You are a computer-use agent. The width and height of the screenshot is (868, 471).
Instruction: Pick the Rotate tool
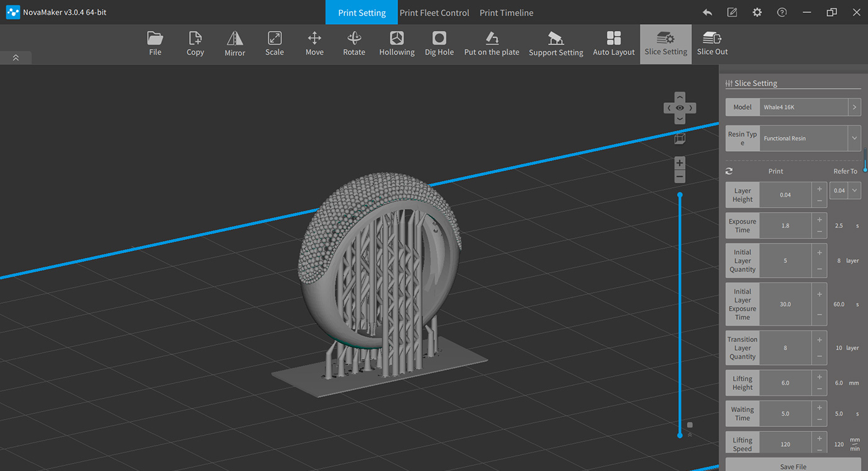pyautogui.click(x=354, y=44)
